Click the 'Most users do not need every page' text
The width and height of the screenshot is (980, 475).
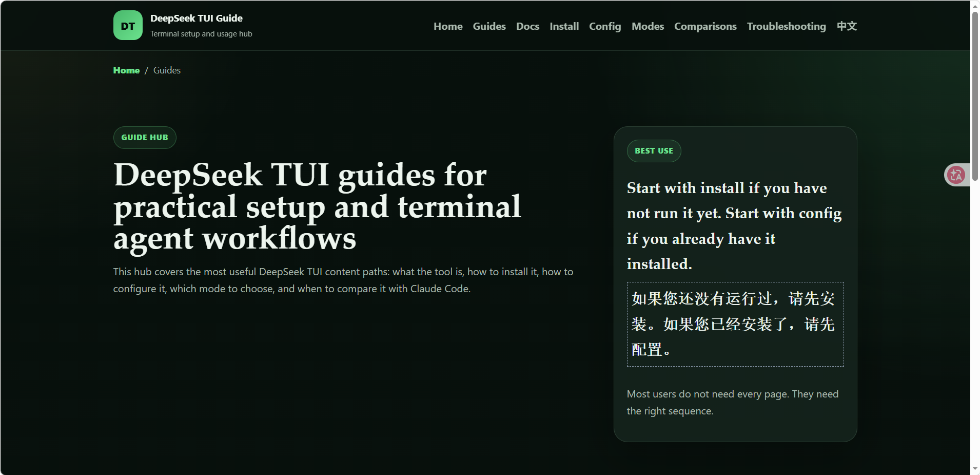[733, 402]
